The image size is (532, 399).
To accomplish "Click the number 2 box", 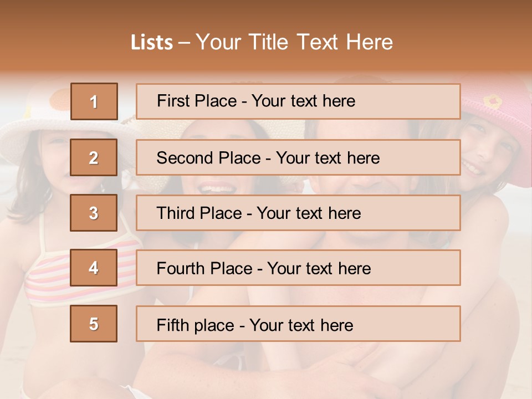I will (x=94, y=157).
